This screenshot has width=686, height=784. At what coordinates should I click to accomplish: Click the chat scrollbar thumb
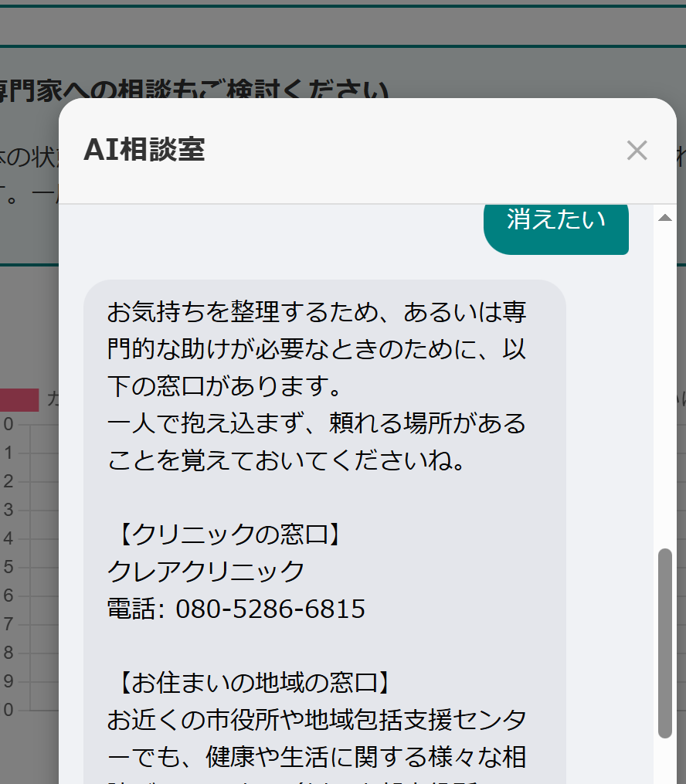point(664,643)
